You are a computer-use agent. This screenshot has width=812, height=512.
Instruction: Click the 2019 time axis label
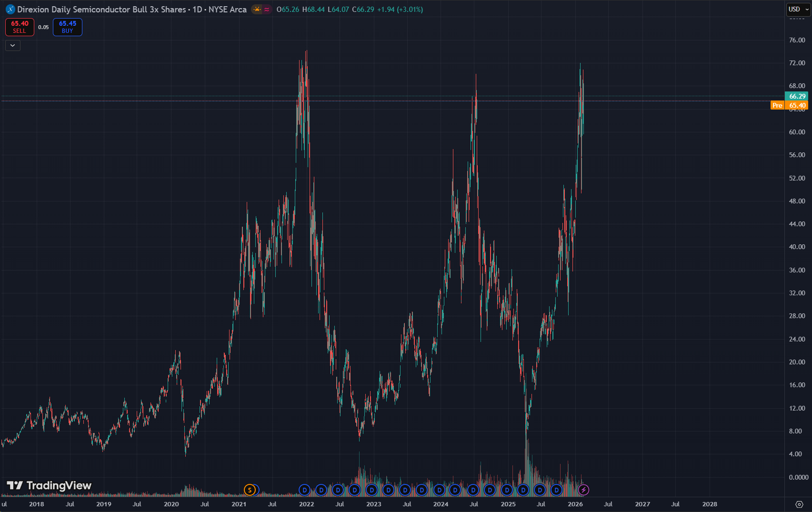104,504
